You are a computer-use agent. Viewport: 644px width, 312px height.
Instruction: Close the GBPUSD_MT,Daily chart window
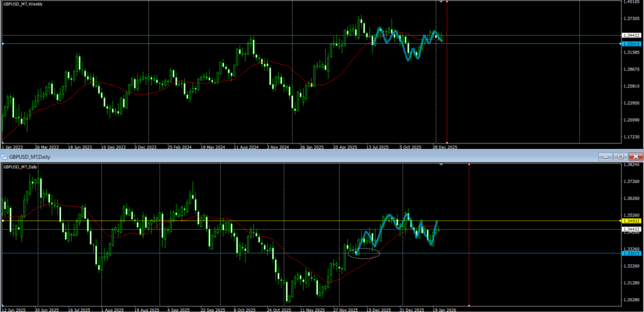[x=636, y=156]
